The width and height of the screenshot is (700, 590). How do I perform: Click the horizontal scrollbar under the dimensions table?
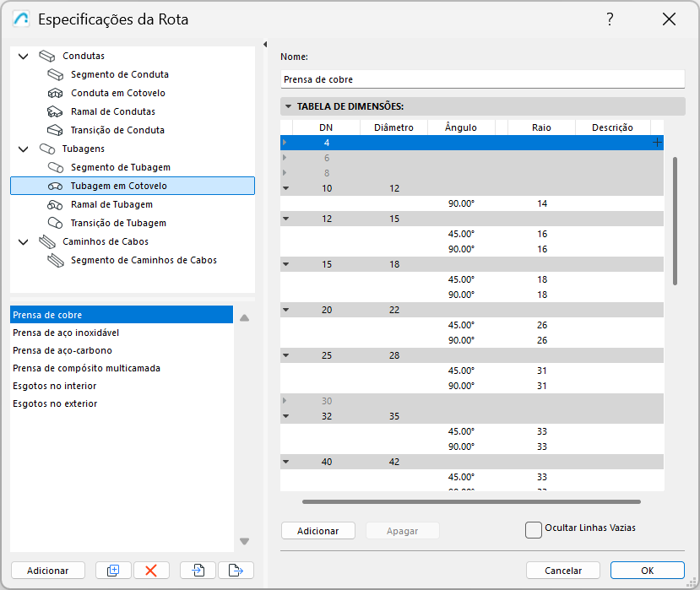[x=471, y=501]
